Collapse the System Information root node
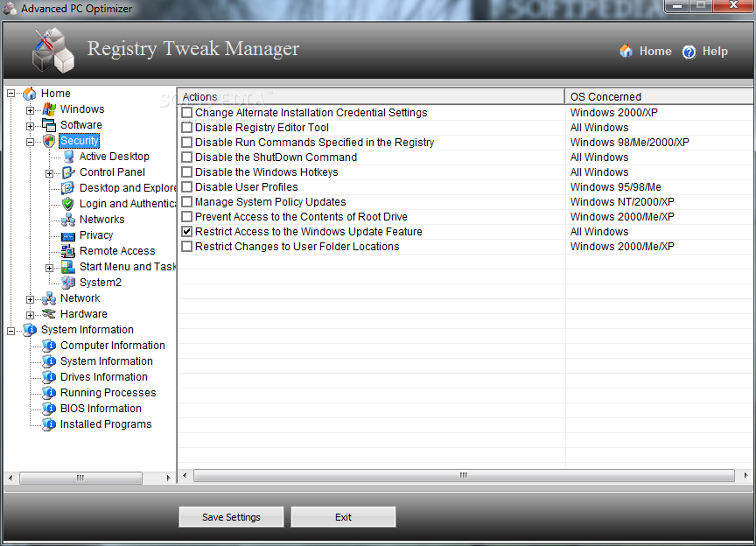The height and width of the screenshot is (546, 756). tap(10, 331)
